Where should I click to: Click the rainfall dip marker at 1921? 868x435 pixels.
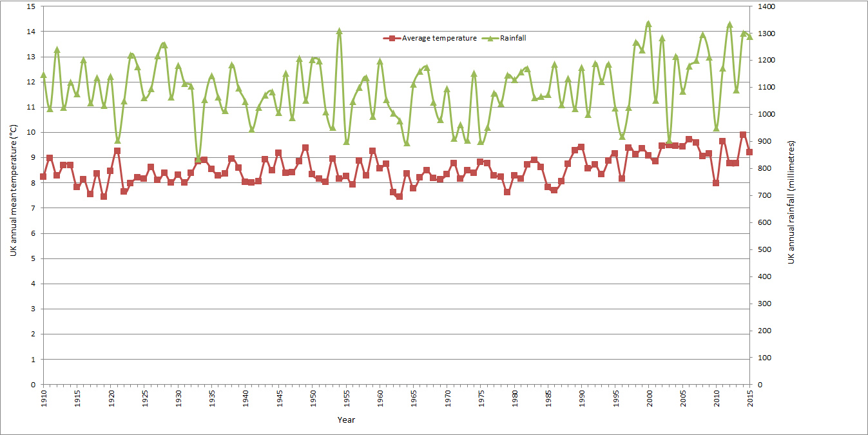pos(117,140)
